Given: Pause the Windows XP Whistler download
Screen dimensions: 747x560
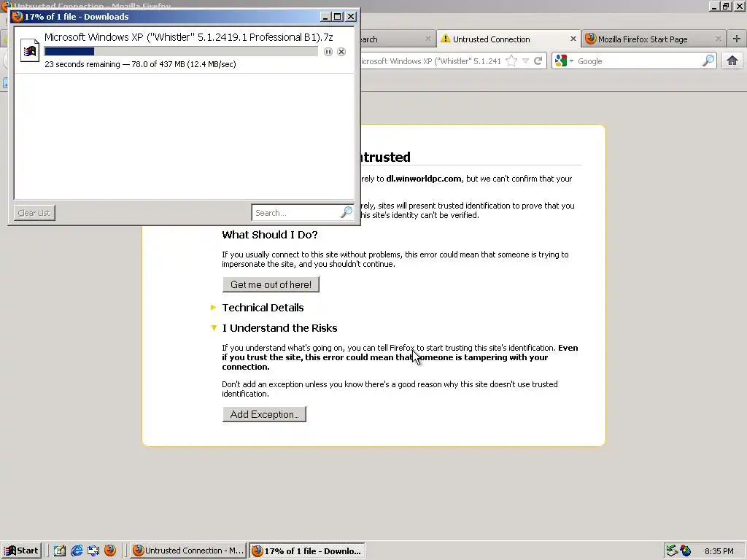Looking at the screenshot, I should pyautogui.click(x=328, y=52).
